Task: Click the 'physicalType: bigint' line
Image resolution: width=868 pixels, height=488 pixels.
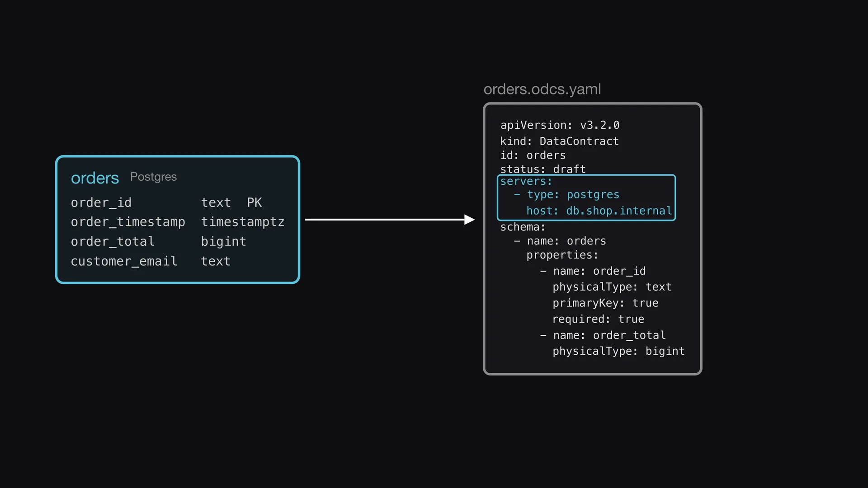Action: pos(618,351)
